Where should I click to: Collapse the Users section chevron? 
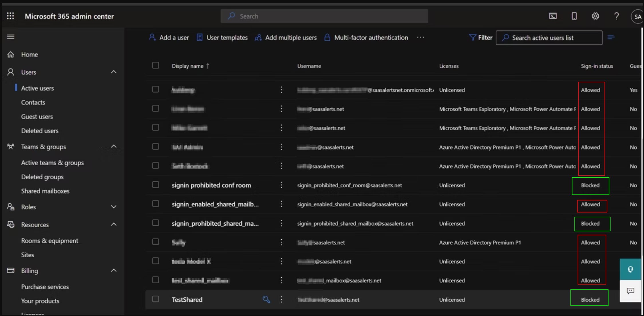click(114, 72)
